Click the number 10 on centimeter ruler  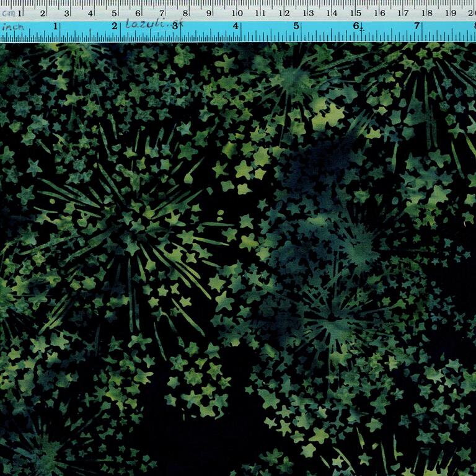coord(237,14)
